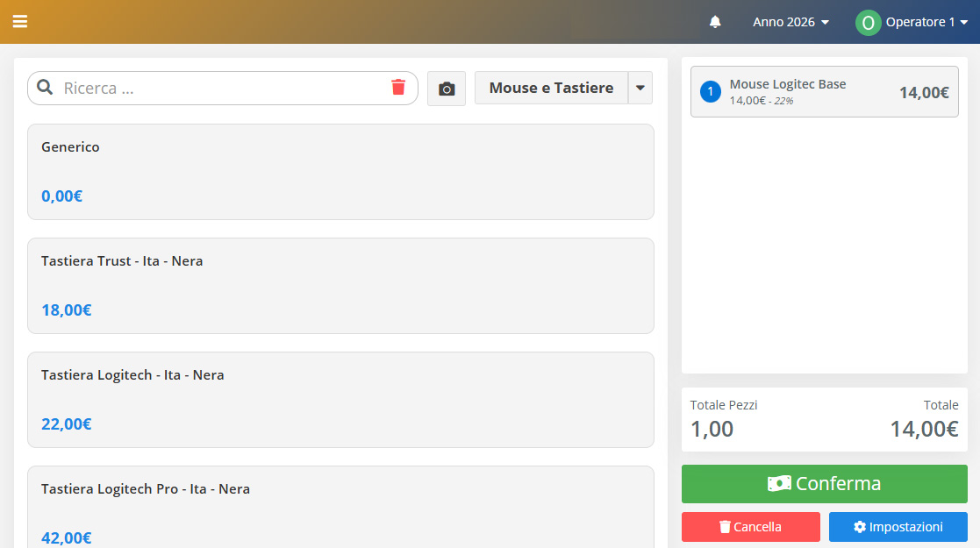
Task: Click the 22% VAT text in cart row
Action: tap(783, 101)
